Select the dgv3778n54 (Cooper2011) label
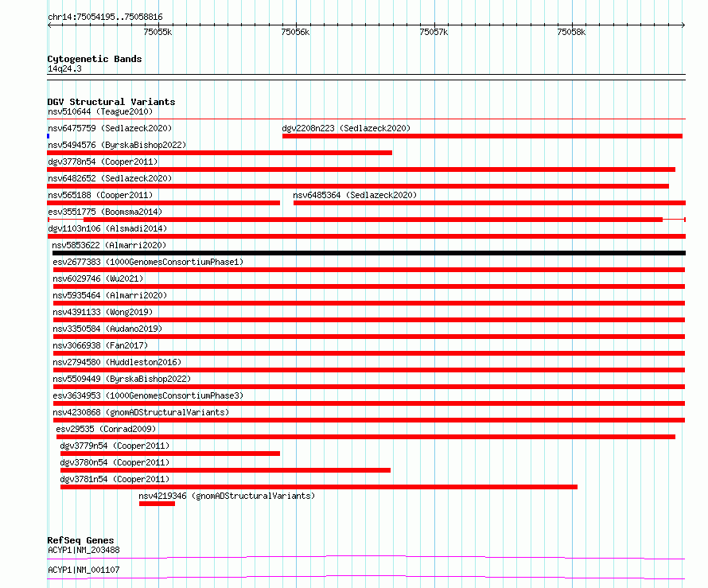Image resolution: width=708 pixels, height=588 pixels. click(x=103, y=162)
